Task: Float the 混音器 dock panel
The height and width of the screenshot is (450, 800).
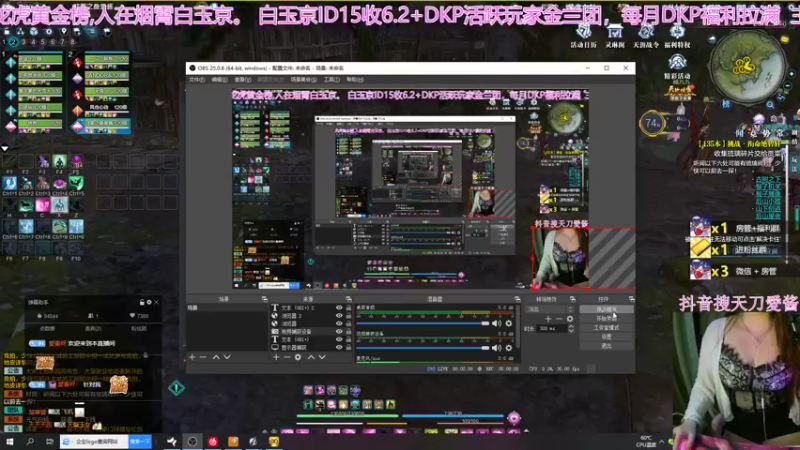Action: point(517,299)
